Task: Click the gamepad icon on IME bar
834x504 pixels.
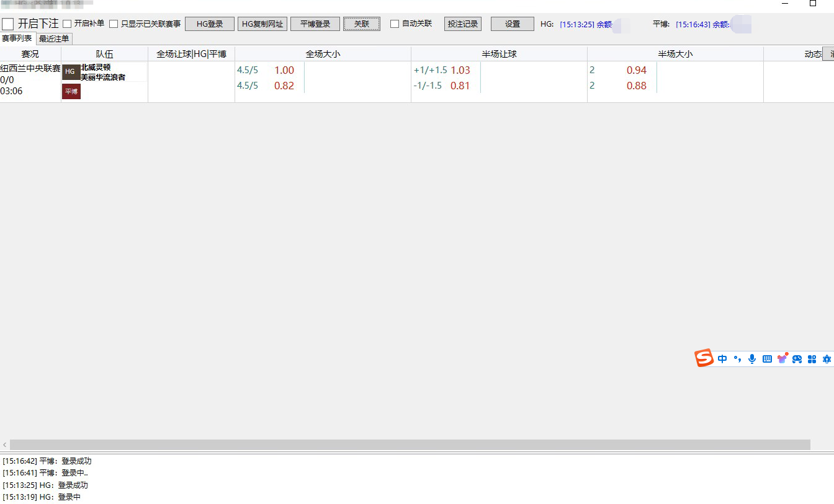Action: (797, 359)
